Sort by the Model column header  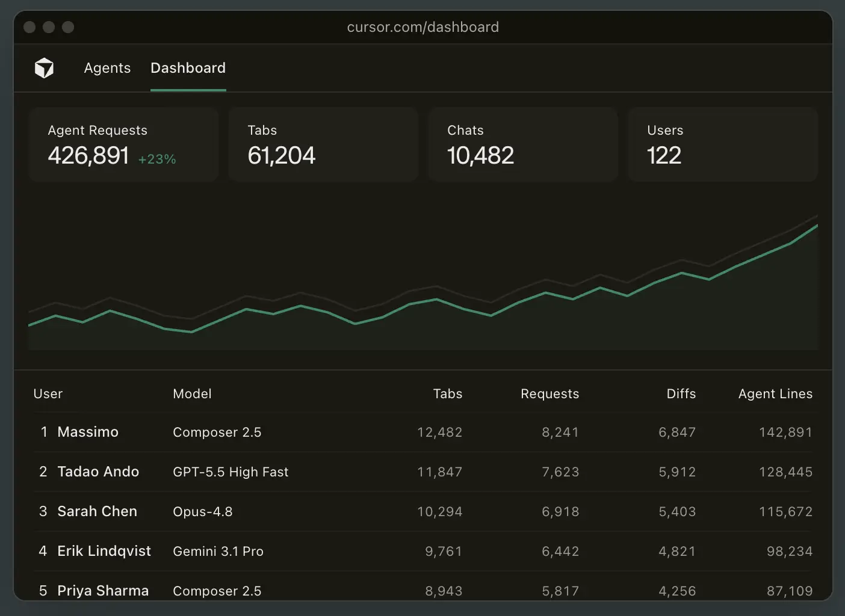pos(192,394)
